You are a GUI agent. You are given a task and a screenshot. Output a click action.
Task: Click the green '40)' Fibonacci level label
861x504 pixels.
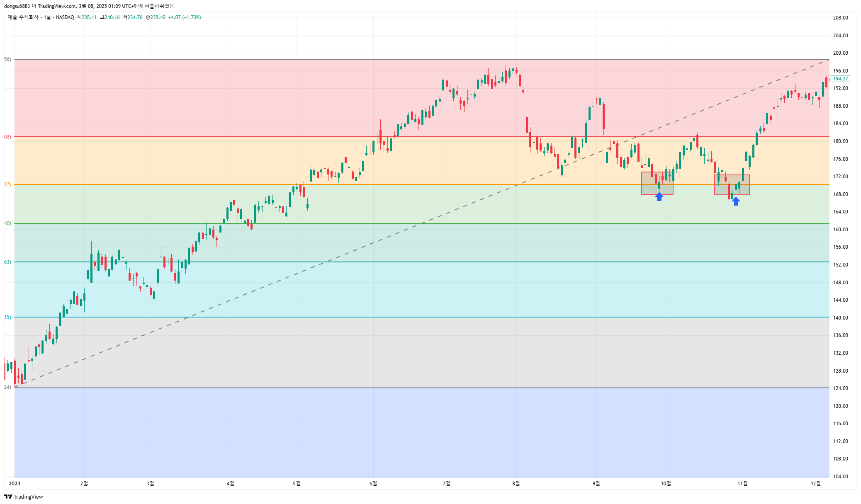pos(7,223)
